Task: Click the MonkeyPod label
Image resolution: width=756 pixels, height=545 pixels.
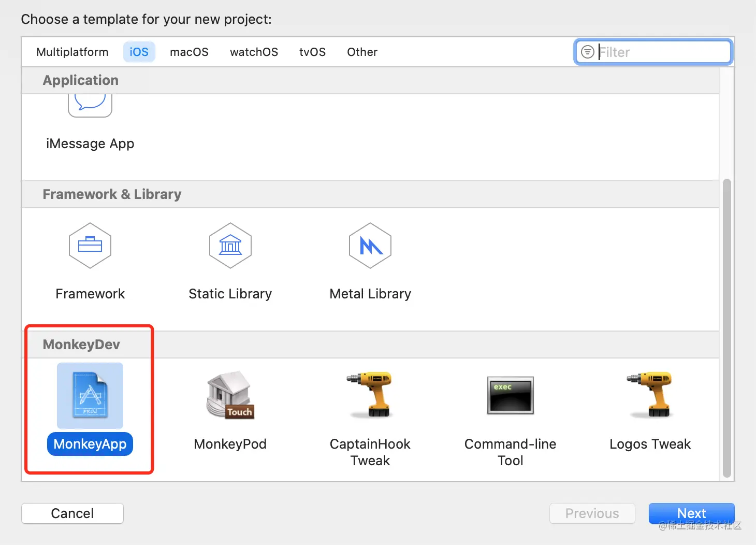Action: (x=230, y=444)
